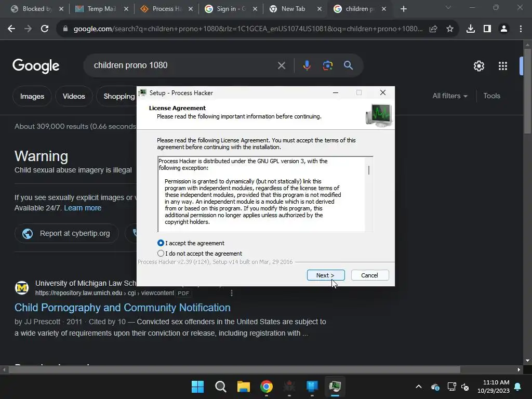This screenshot has height=399, width=532.
Task: Open the Google apps grid
Action: click(x=503, y=66)
